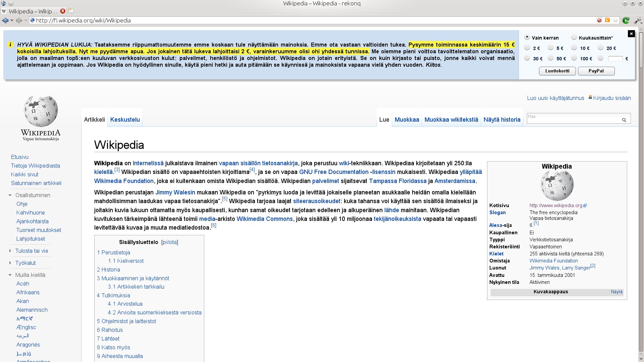
Task: Choose the 5 € donation amount
Action: pos(551,48)
